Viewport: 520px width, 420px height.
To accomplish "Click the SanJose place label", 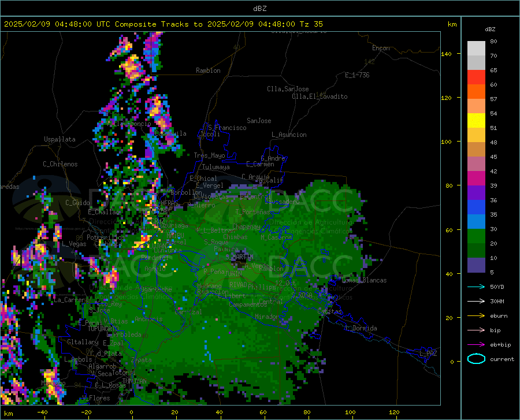I will pos(259,121).
